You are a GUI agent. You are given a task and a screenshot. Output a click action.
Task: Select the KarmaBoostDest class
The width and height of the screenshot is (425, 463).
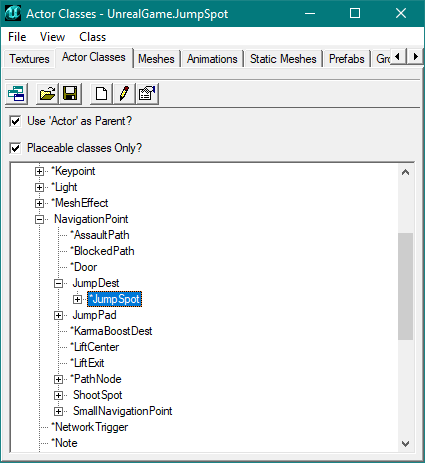(111, 331)
